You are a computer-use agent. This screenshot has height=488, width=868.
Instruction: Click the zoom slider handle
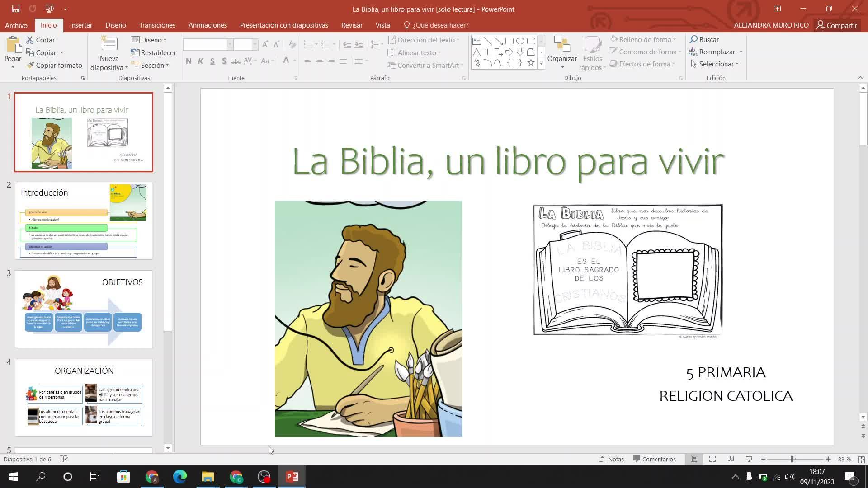(x=792, y=459)
